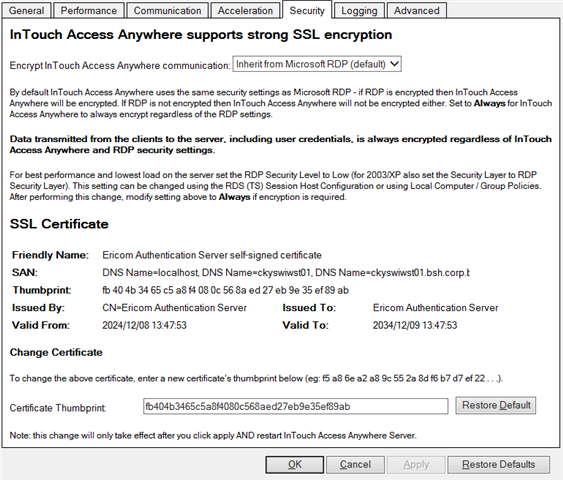Screen dimensions: 563x480
Task: Click the Restore Defaults button
Action: pos(498,465)
